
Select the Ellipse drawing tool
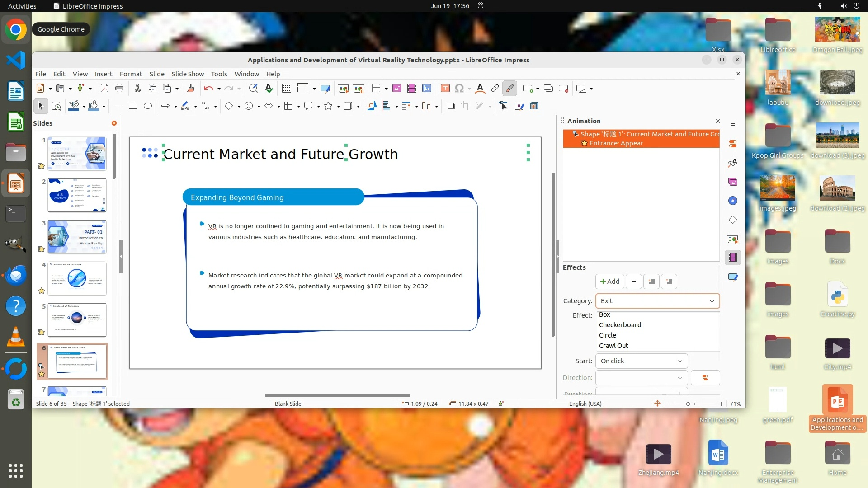pyautogui.click(x=148, y=106)
